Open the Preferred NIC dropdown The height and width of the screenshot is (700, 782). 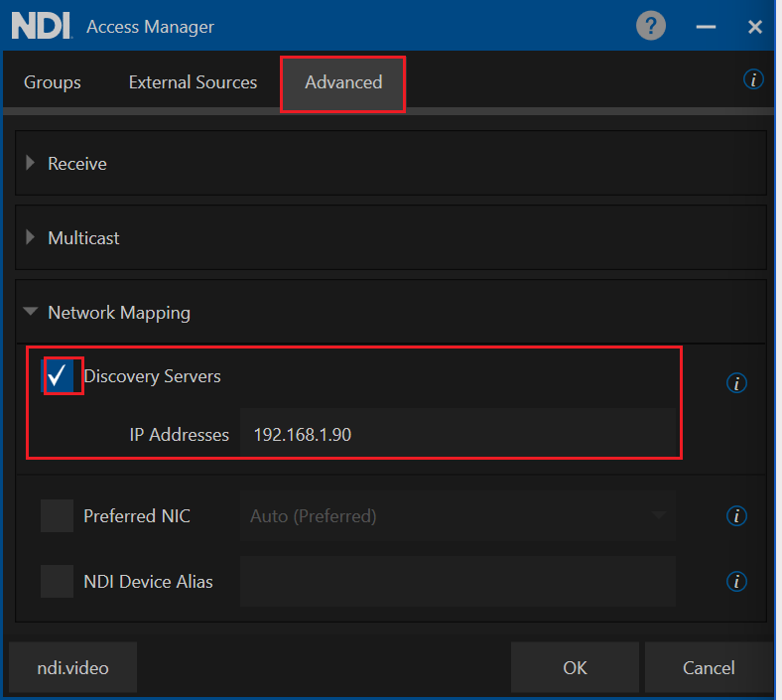coord(457,516)
